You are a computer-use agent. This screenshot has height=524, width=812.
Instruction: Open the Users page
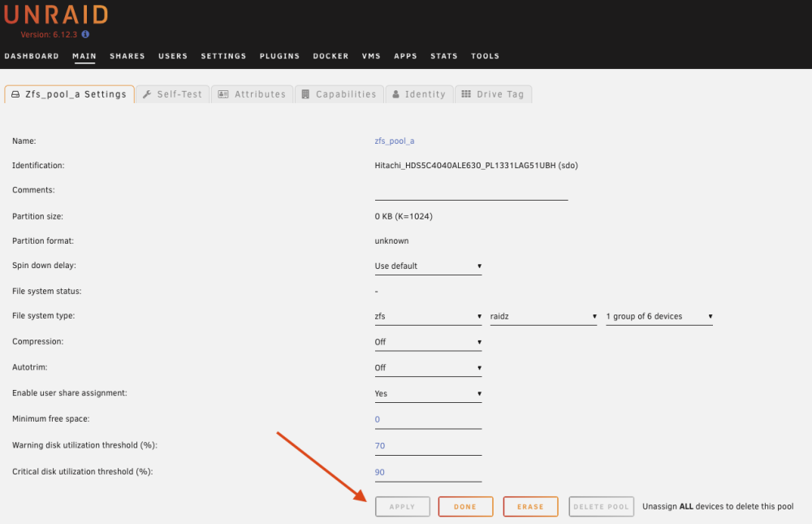tap(173, 56)
